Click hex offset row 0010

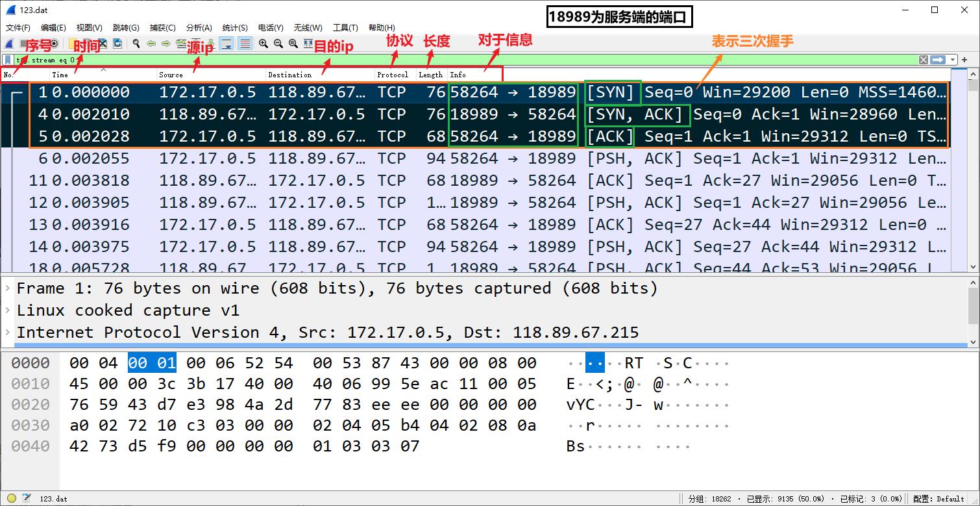(x=31, y=384)
